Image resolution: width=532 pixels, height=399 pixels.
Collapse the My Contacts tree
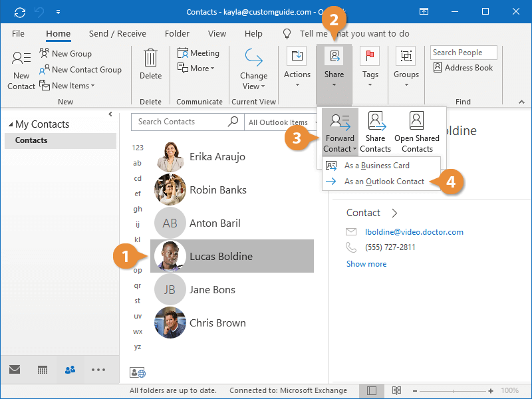coord(11,124)
